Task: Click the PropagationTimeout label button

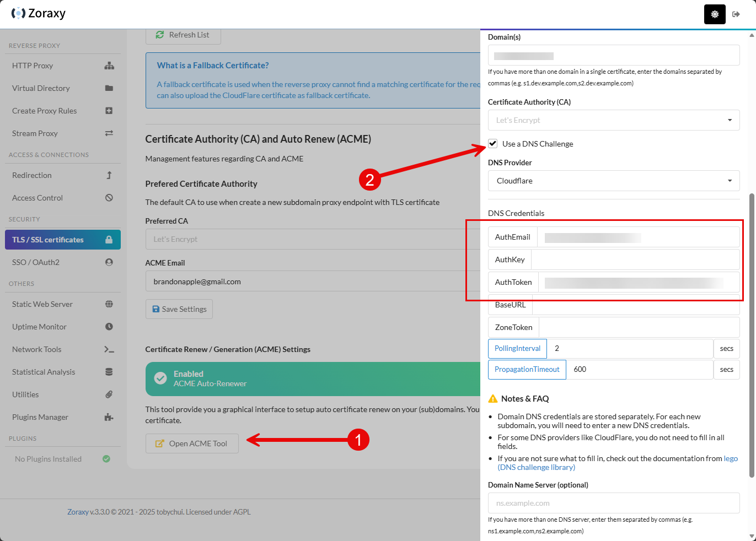Action: (x=527, y=370)
